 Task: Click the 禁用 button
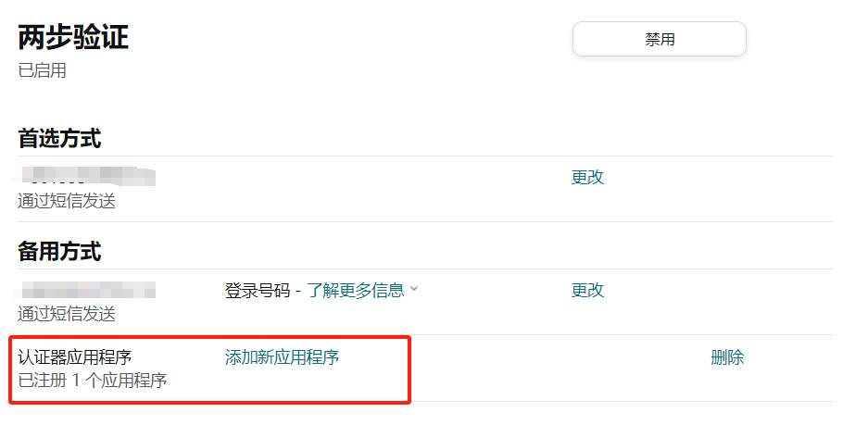660,39
